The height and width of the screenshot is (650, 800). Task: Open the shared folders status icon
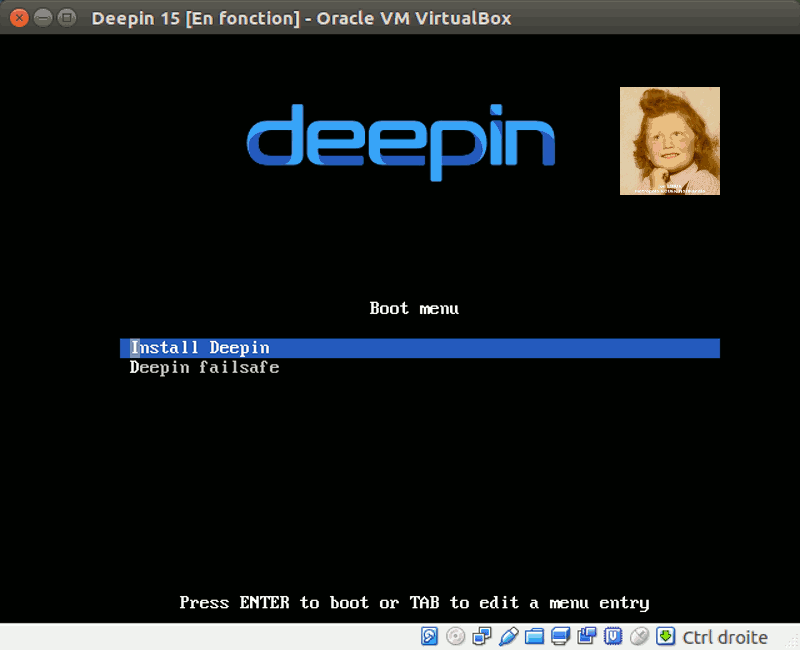[x=534, y=636]
